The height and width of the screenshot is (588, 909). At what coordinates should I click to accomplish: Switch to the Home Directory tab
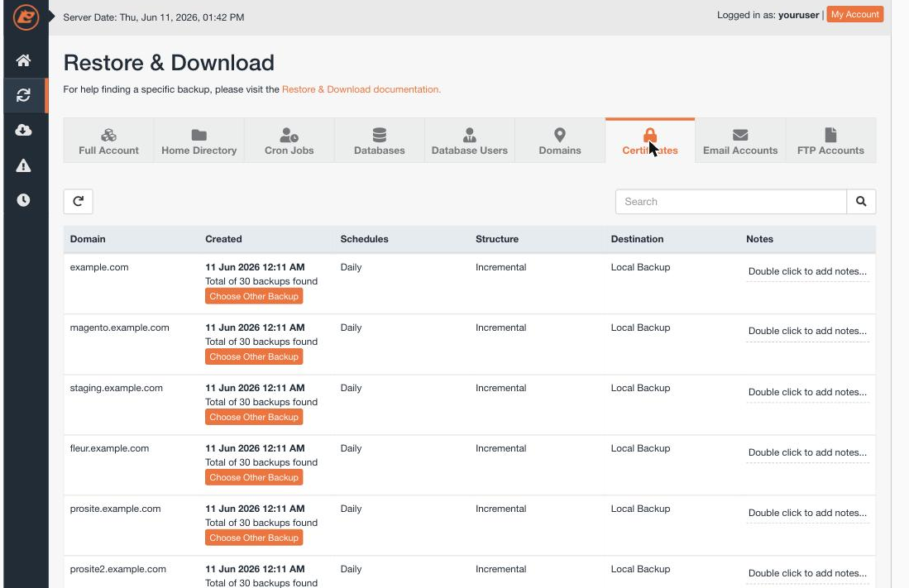[x=199, y=141]
